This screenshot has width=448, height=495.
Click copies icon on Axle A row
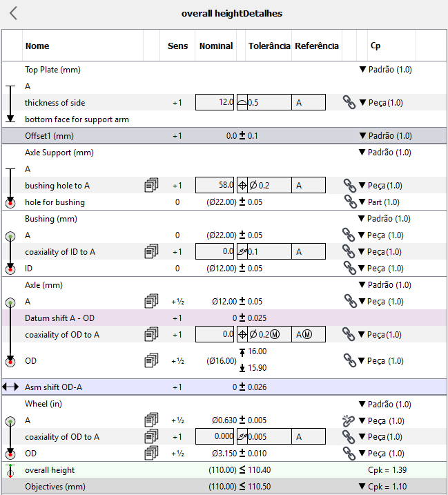click(x=151, y=301)
